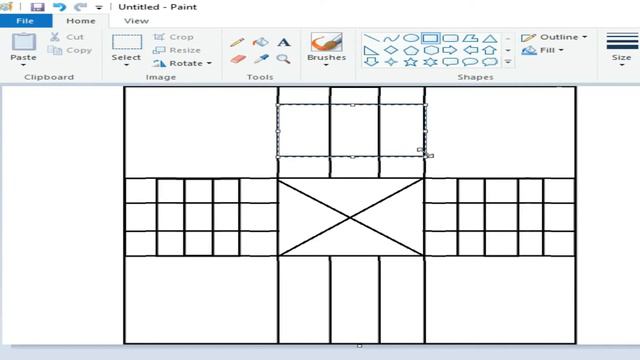
Task: Open the shape Fill dropdown
Action: [561, 50]
